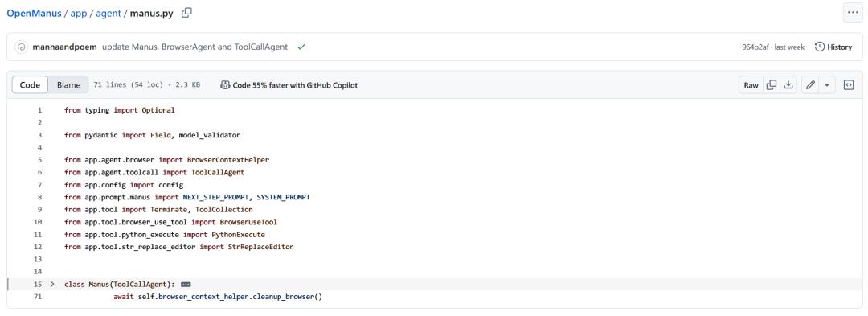
Task: Copy file path icon next to manus.py
Action: tap(187, 13)
